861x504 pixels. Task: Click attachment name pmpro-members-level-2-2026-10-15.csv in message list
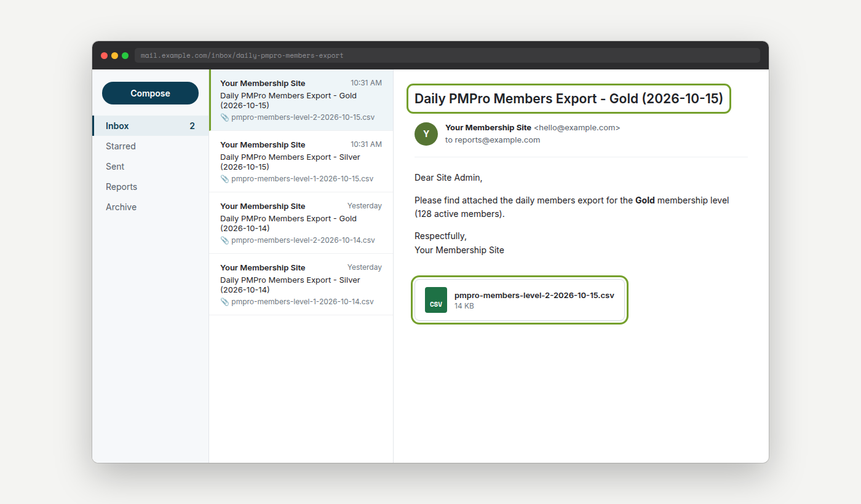tap(303, 117)
